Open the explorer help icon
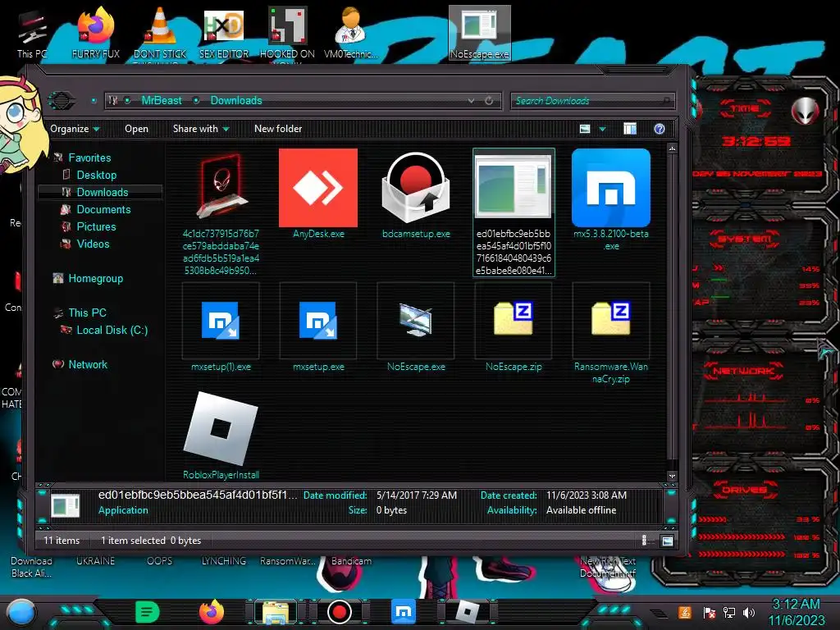Viewport: 840px width, 630px height. pos(660,129)
